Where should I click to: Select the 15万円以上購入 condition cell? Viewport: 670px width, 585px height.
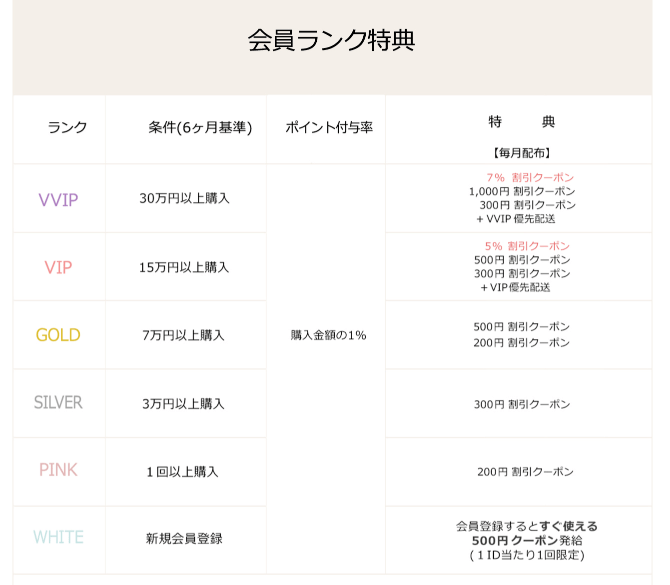tap(184, 268)
